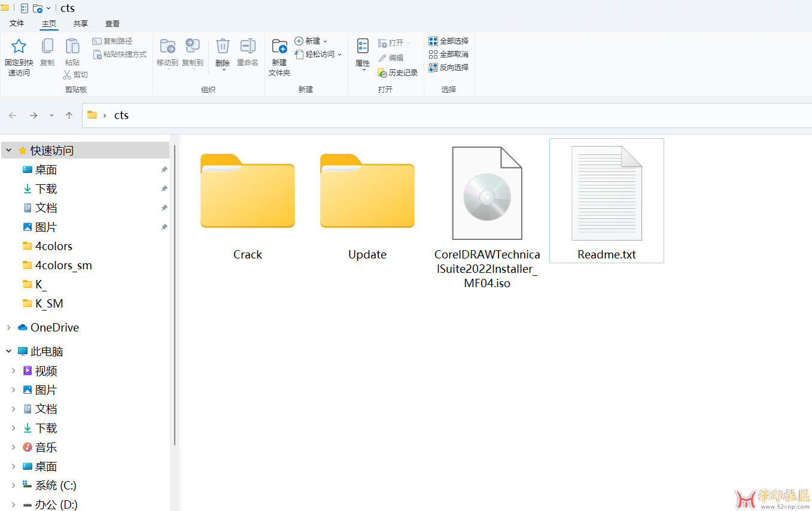The image size is (812, 511).
Task: Click the Forward navigation arrow
Action: pyautogui.click(x=34, y=115)
